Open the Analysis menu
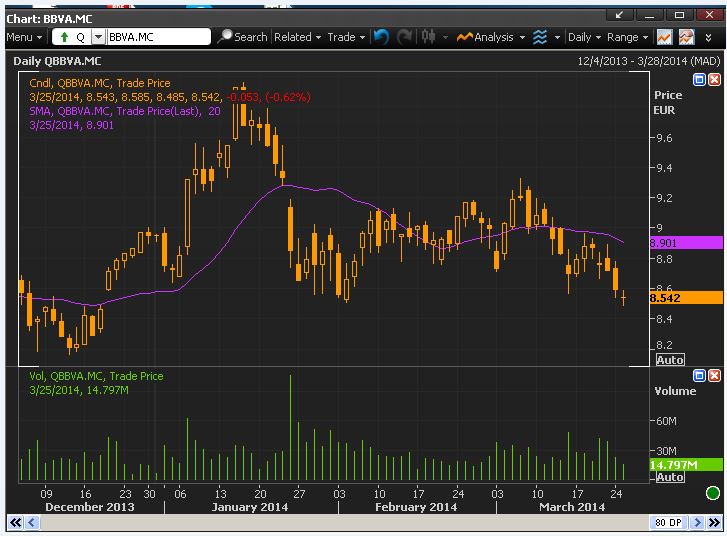This screenshot has height=536, width=727. click(491, 37)
